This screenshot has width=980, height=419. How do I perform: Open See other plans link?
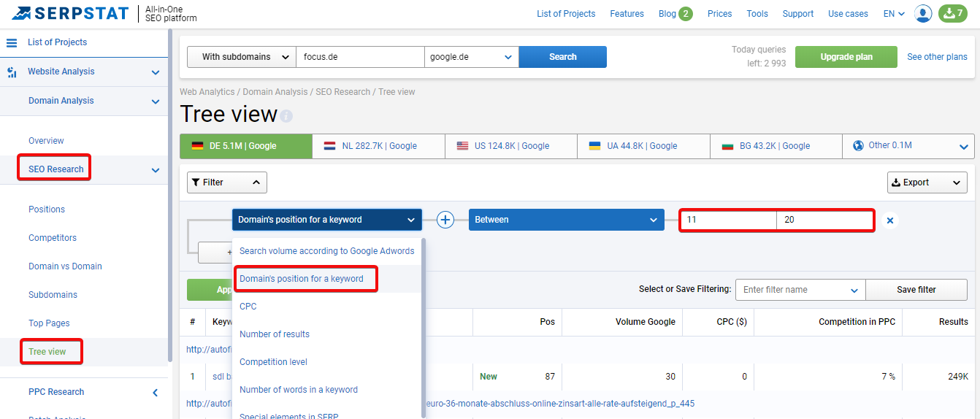(937, 57)
